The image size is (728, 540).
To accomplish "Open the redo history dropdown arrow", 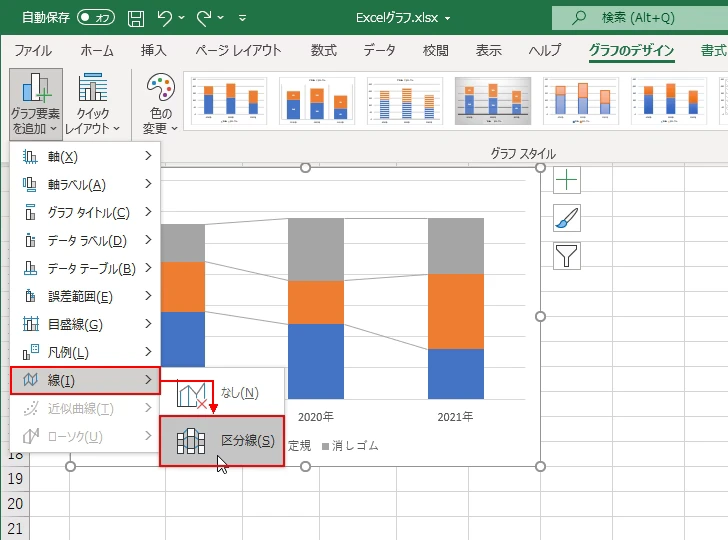I will 221,18.
